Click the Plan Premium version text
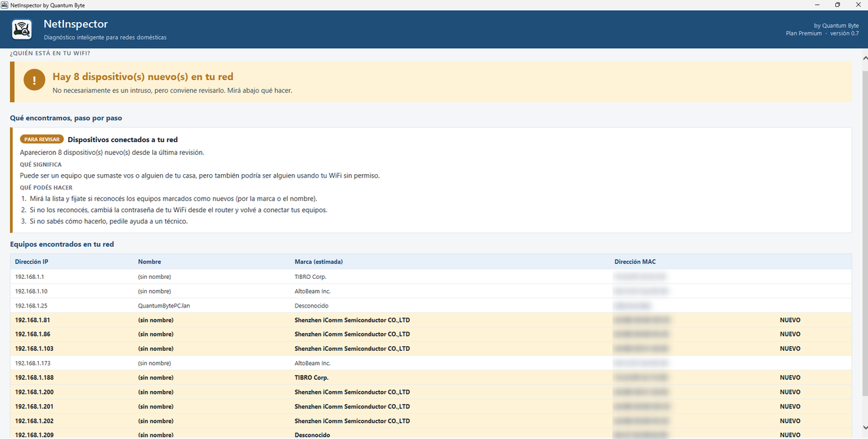Image resolution: width=868 pixels, height=439 pixels. pyautogui.click(x=822, y=33)
